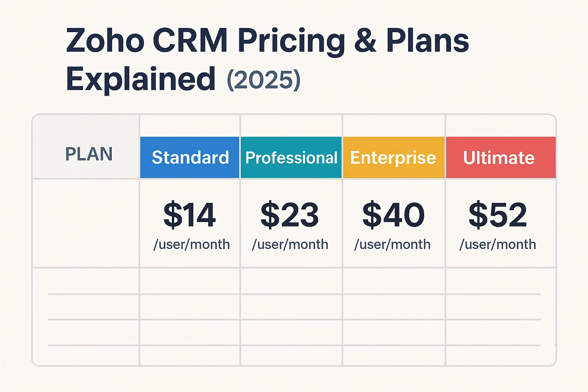588x392 pixels.
Task: Click the $52 price
Action: 498,215
